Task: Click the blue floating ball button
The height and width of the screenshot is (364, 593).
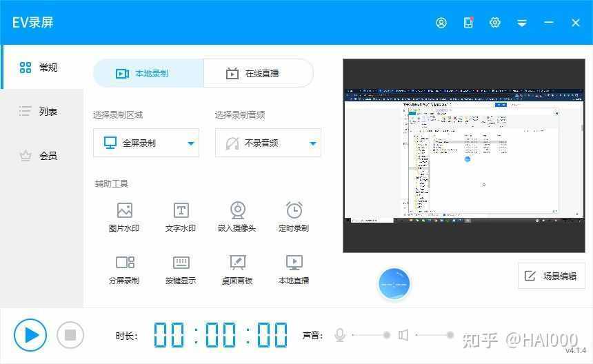Action: [394, 284]
